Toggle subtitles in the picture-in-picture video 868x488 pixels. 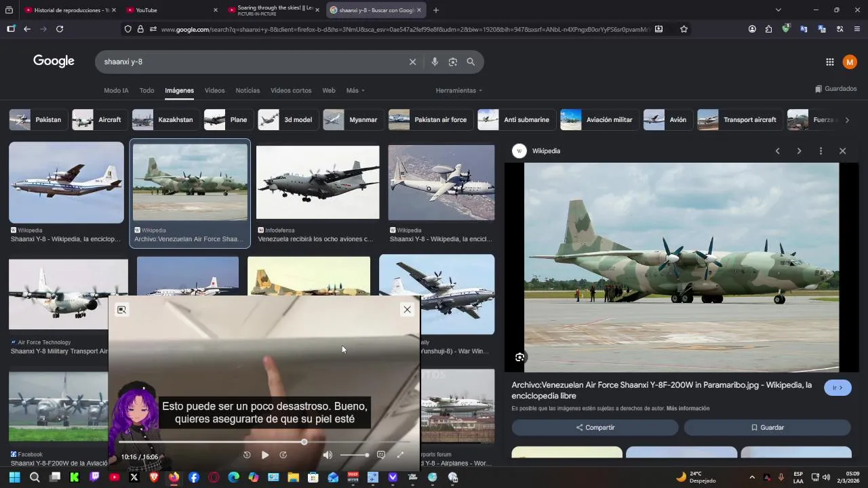coord(381,455)
